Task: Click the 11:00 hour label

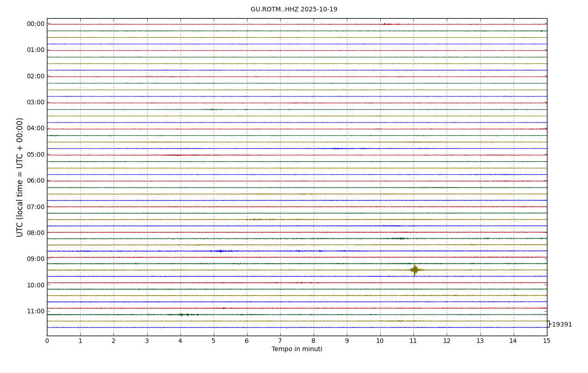Action: click(x=36, y=311)
